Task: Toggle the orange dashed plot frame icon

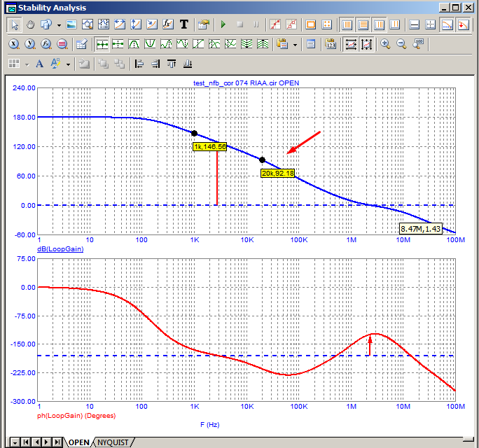Action: click(x=311, y=24)
